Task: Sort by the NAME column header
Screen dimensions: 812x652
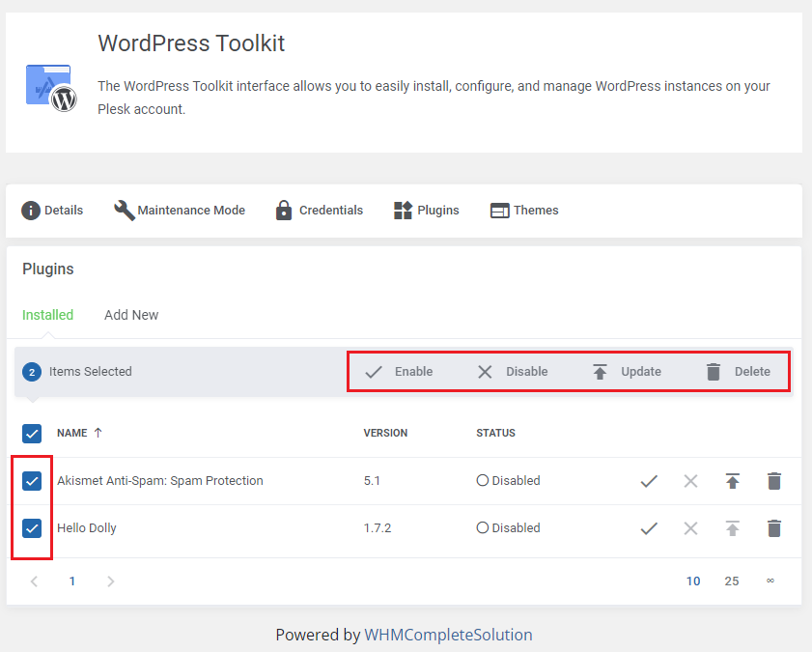Action: pyautogui.click(x=72, y=433)
